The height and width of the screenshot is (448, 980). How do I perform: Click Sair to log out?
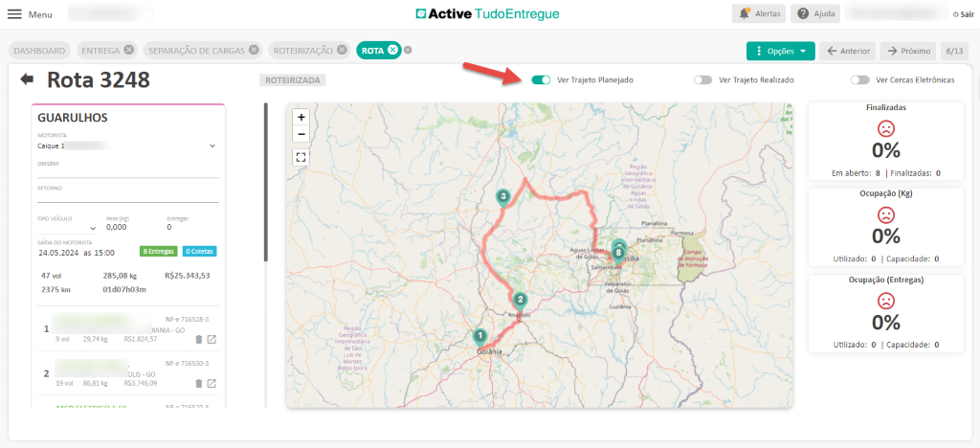[963, 13]
